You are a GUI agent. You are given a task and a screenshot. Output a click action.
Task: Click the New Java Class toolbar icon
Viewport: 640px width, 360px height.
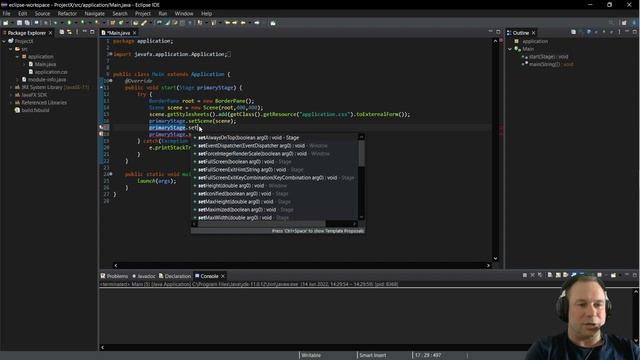coord(121,23)
